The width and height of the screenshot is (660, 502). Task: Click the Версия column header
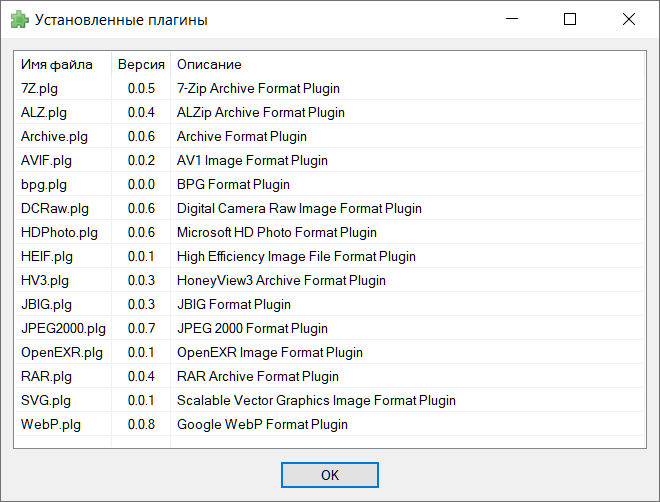pos(141,64)
